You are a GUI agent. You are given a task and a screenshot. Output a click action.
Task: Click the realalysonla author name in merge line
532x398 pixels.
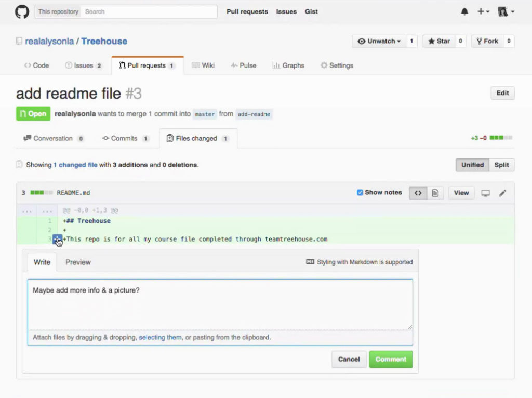pyautogui.click(x=75, y=114)
